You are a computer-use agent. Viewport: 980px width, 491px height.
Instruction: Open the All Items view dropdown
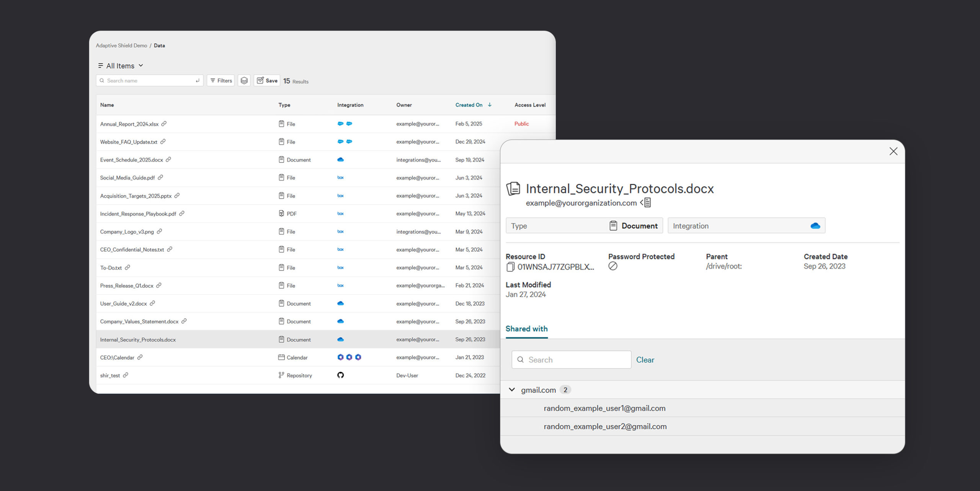point(121,66)
